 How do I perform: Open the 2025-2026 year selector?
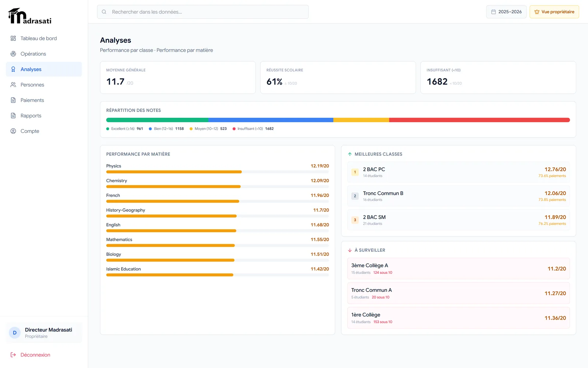506,12
